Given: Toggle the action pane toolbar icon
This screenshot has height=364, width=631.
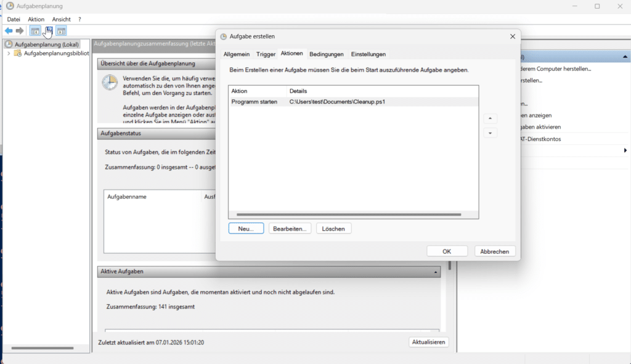Looking at the screenshot, I should (x=61, y=31).
